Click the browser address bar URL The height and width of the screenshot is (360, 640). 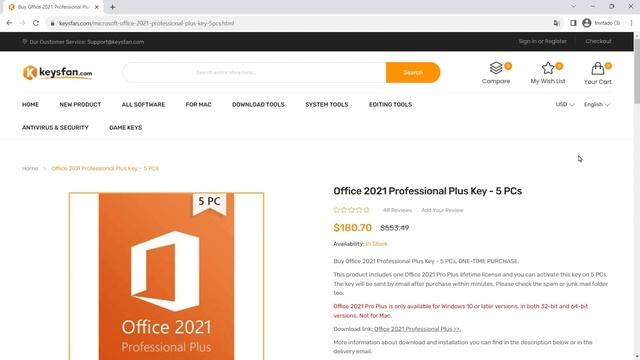pos(147,23)
